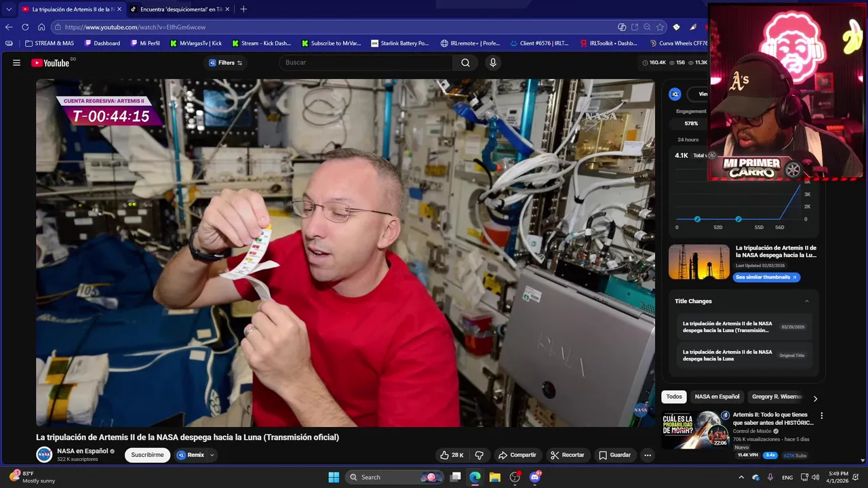Screen dimensions: 868x488
Task: Click the taskbar Search box
Action: 395,477
